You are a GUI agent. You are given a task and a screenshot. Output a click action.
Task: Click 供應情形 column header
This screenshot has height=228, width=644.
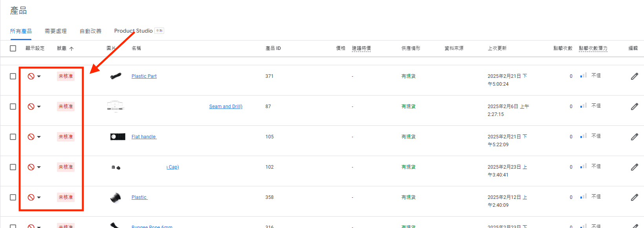click(x=411, y=48)
